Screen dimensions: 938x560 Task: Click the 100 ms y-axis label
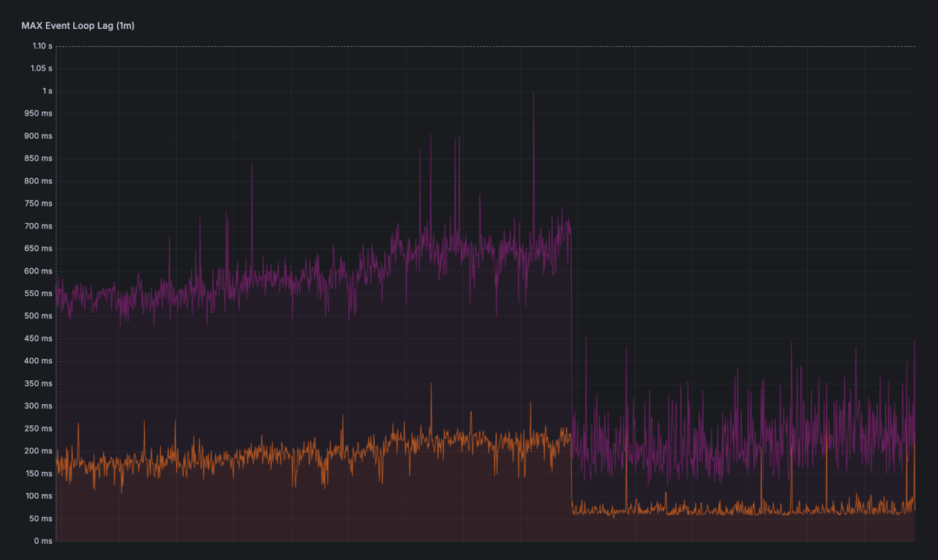(x=39, y=496)
